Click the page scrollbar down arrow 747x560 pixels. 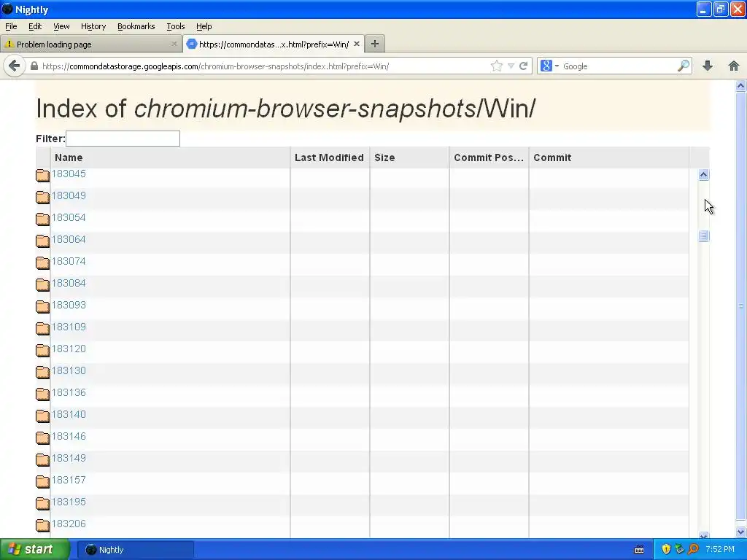click(741, 532)
